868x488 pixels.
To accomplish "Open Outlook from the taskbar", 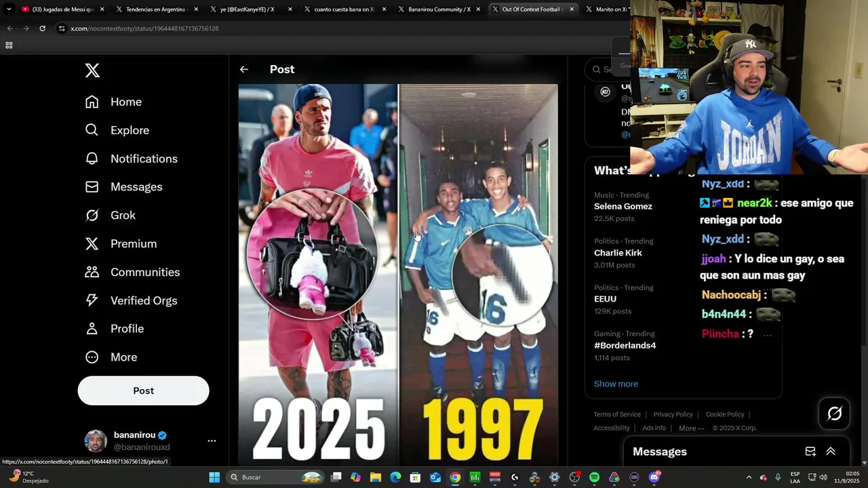I will (435, 477).
